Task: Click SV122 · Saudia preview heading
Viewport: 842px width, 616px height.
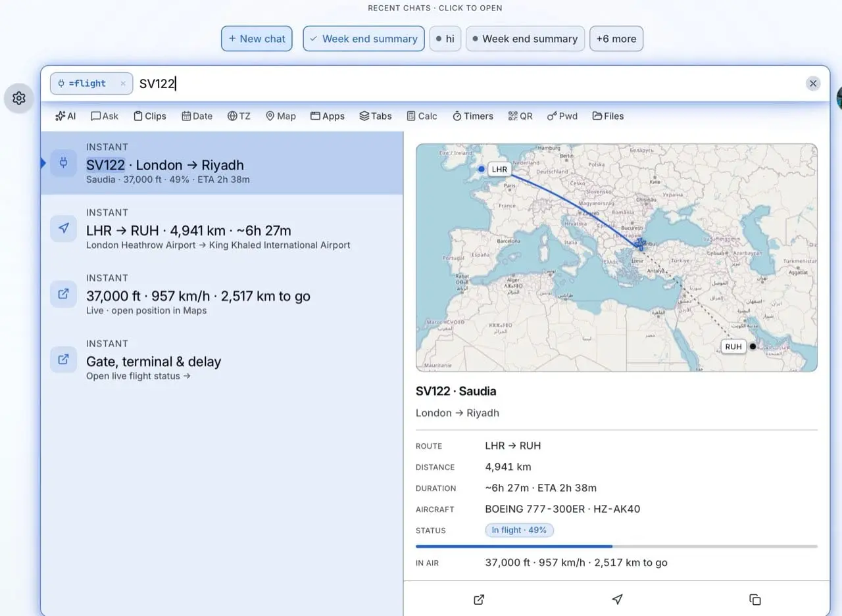Action: [456, 391]
